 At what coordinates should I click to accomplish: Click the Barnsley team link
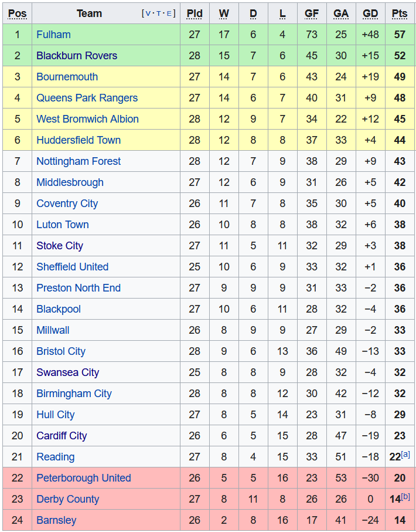(56, 520)
